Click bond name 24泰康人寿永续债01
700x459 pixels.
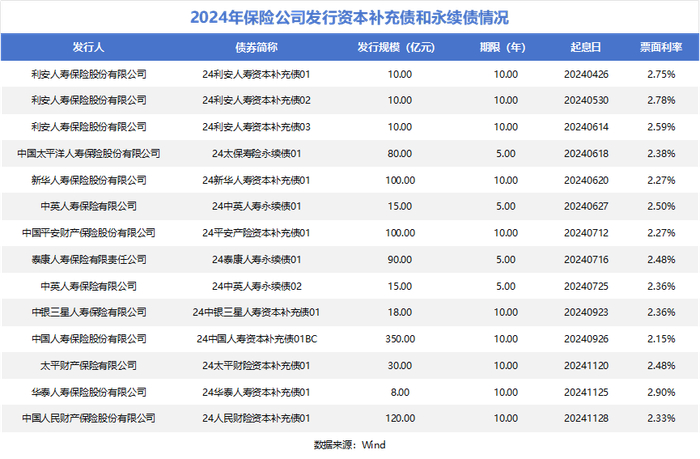(256, 259)
